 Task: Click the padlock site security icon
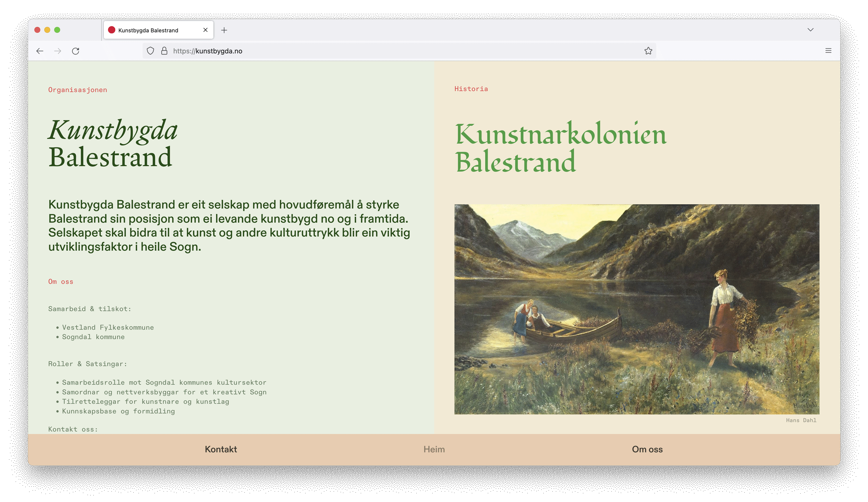(x=164, y=51)
